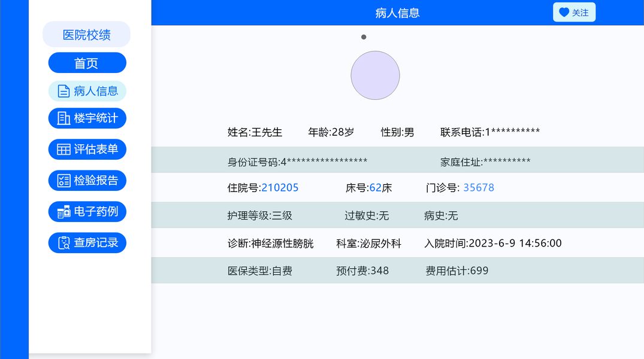Click the text 费用估计:699
This screenshot has width=644, height=359.
point(456,271)
